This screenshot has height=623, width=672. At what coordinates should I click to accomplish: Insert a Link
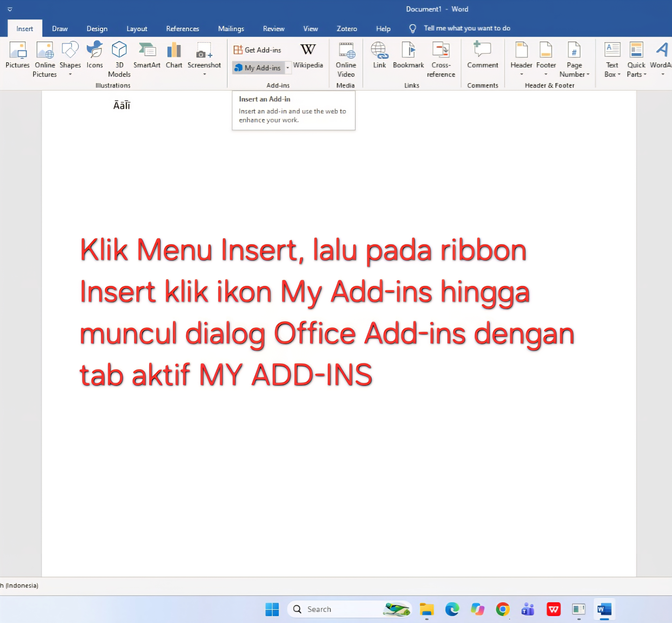(379, 55)
